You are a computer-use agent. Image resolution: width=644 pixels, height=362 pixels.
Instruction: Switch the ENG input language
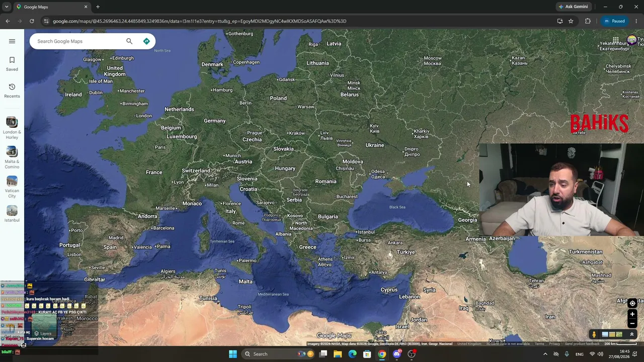tap(580, 354)
